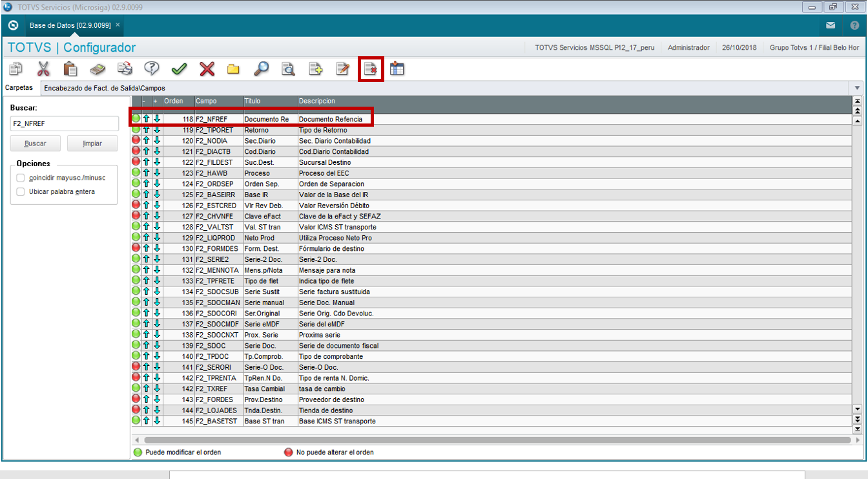
Task: Click the horizontal scrollbar under the table
Action: (x=497, y=440)
